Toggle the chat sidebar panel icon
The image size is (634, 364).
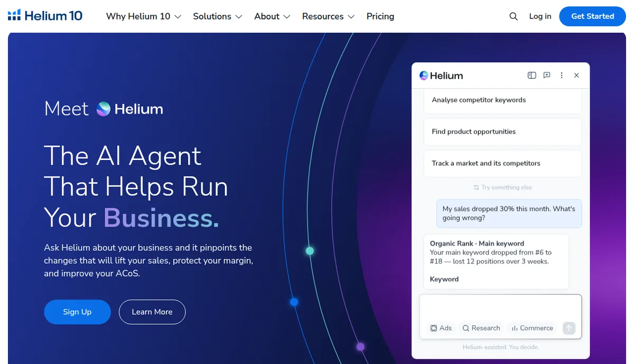(x=532, y=76)
